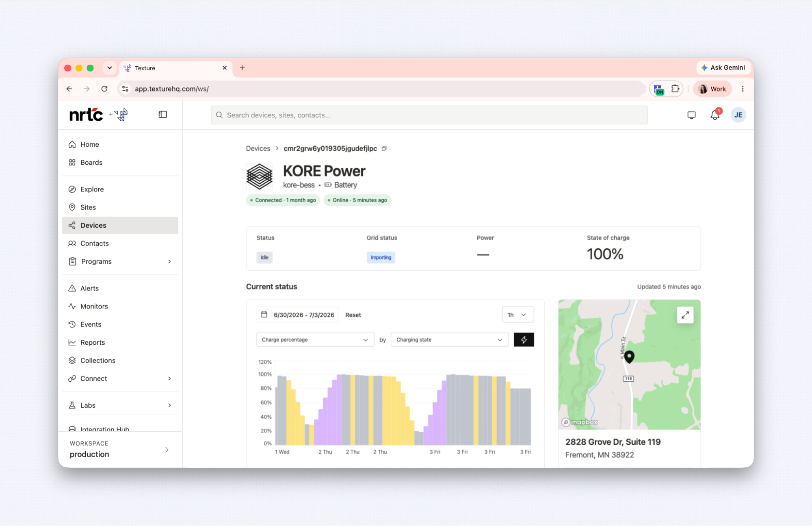
Task: Open a new browser tab
Action: [x=242, y=68]
